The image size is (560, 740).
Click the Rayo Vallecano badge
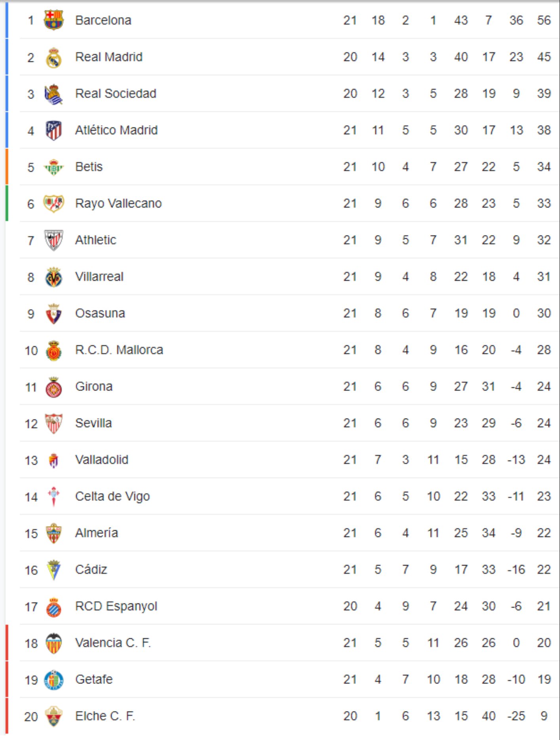[x=53, y=204]
